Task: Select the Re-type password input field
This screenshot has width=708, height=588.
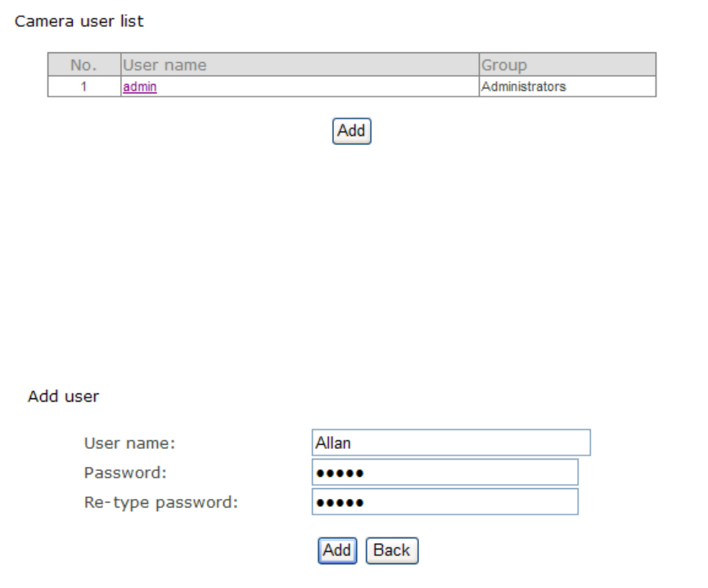Action: pos(444,501)
